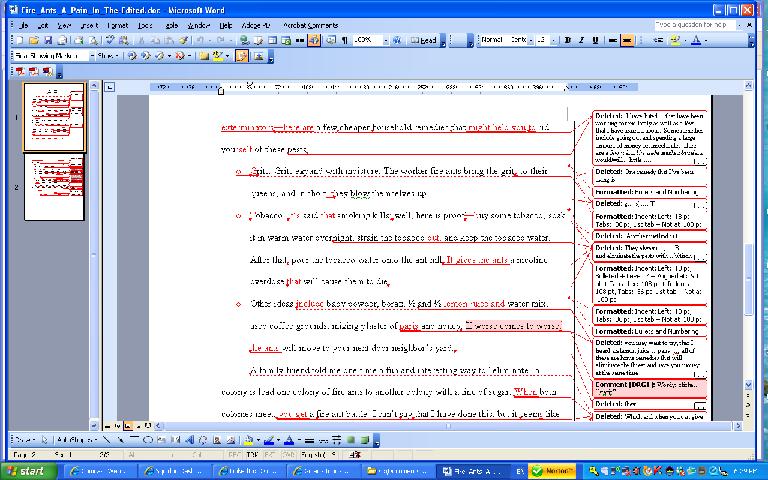
Task: Reject the selected change
Action: (180, 56)
